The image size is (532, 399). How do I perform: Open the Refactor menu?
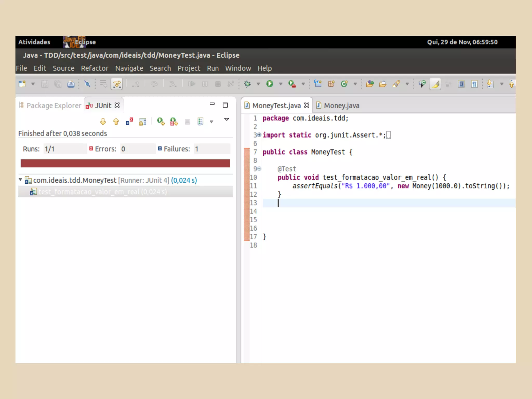point(94,68)
